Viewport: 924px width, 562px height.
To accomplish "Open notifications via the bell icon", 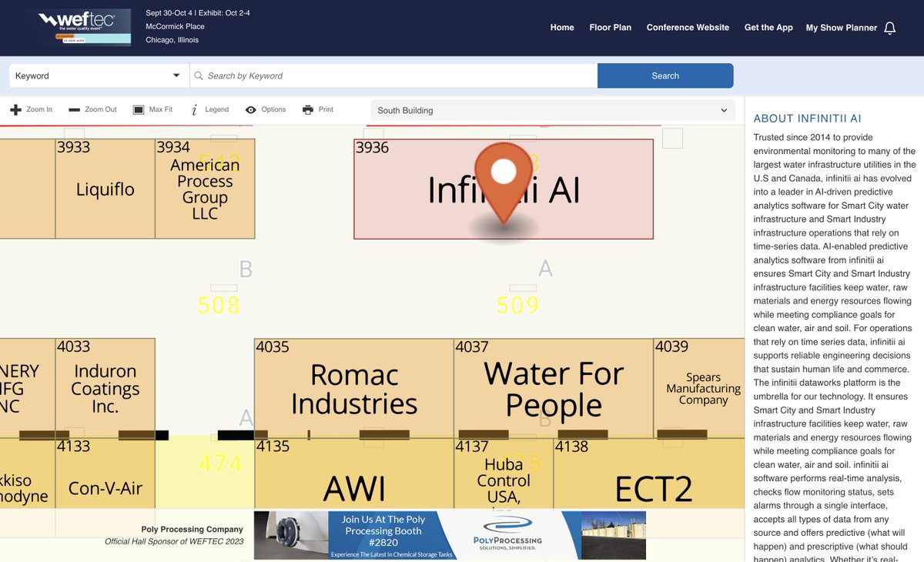I will point(890,27).
